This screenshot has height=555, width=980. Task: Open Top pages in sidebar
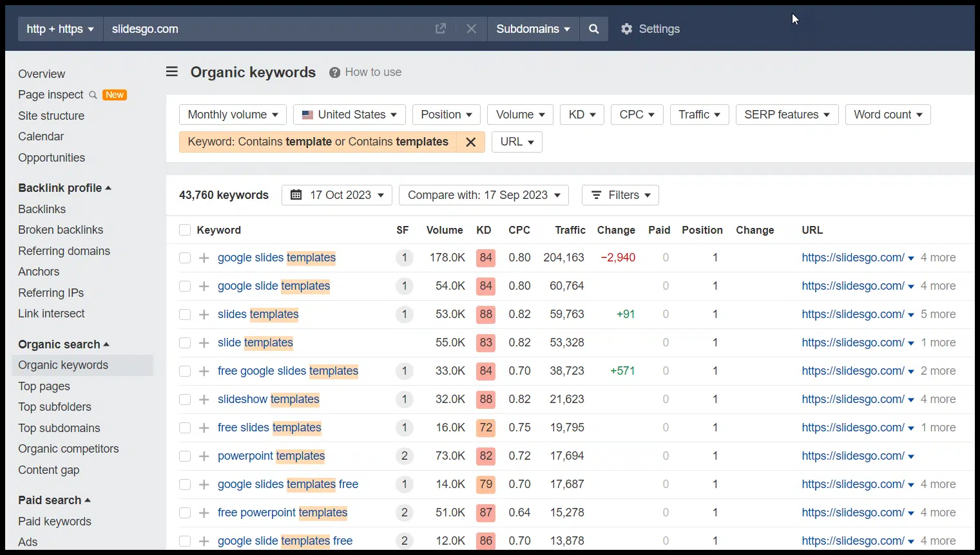coord(44,386)
